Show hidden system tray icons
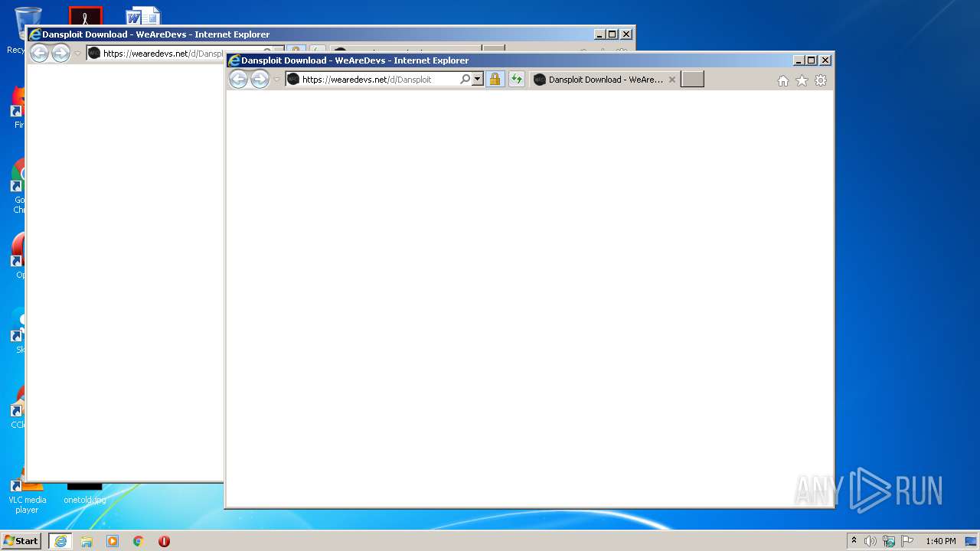This screenshot has width=980, height=551. tap(854, 541)
